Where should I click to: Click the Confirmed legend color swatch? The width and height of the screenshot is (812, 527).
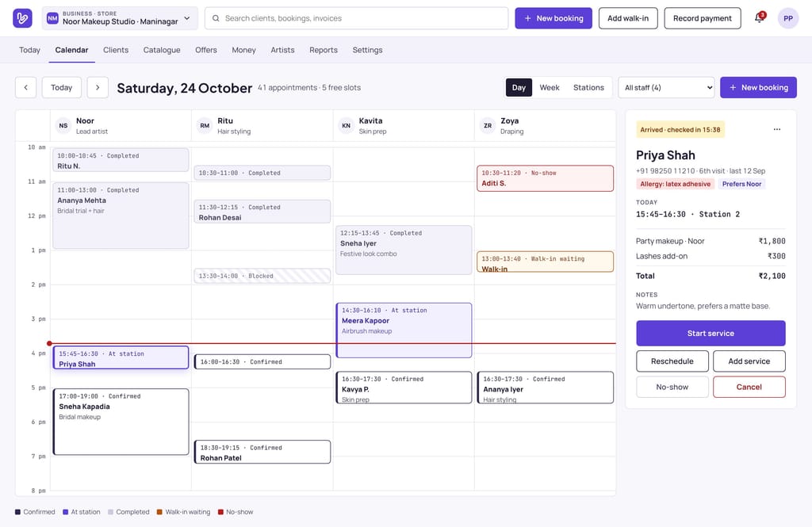pos(17,512)
